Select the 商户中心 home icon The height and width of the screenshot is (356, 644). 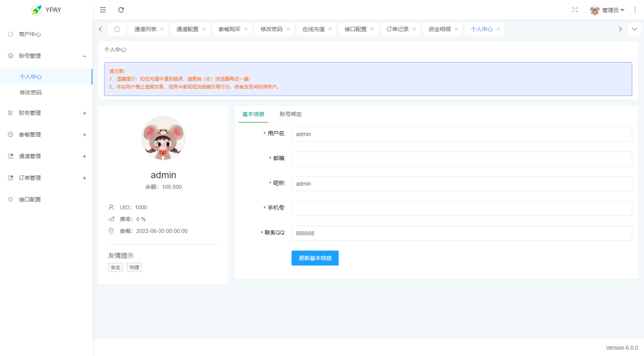click(x=10, y=34)
